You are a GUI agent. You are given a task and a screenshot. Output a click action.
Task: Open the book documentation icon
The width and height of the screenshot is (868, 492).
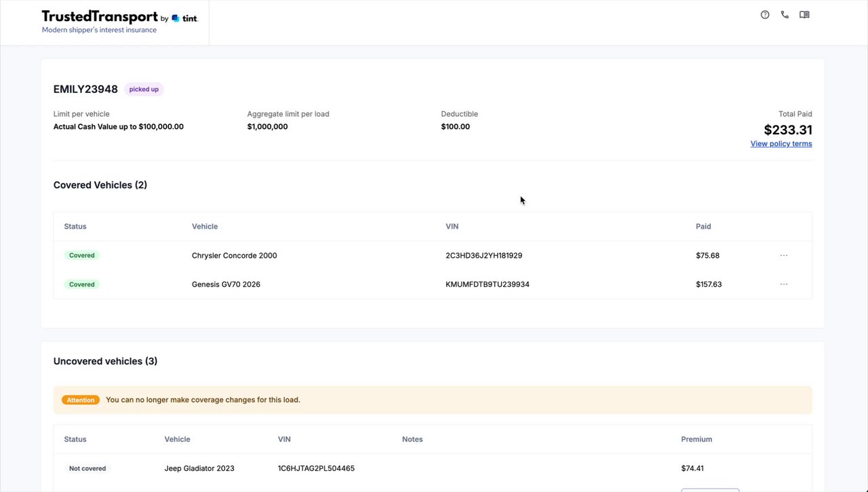(x=804, y=15)
